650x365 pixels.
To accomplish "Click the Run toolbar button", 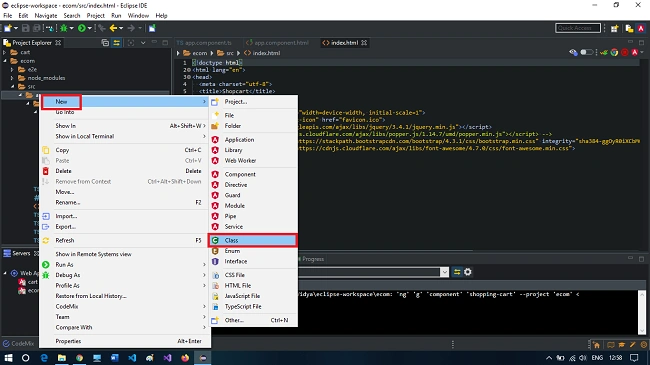I will (82, 28).
